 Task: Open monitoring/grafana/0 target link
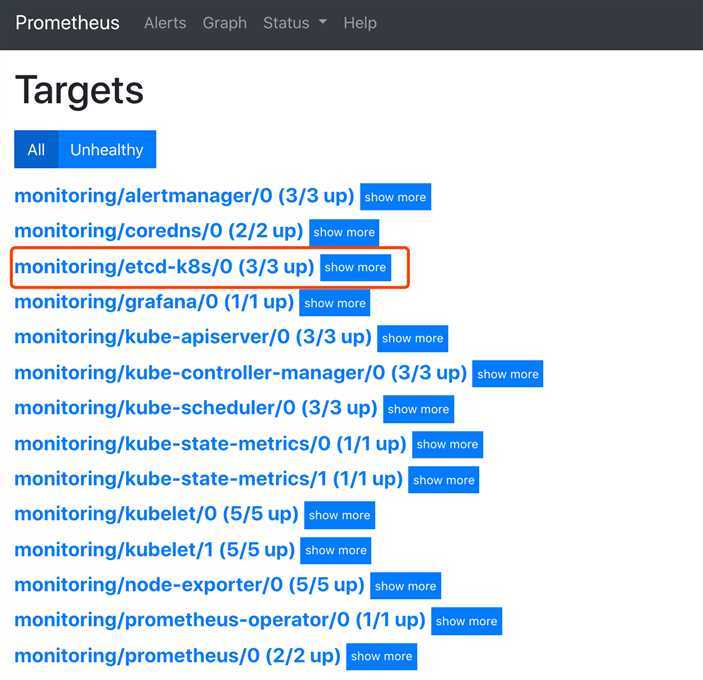click(154, 302)
